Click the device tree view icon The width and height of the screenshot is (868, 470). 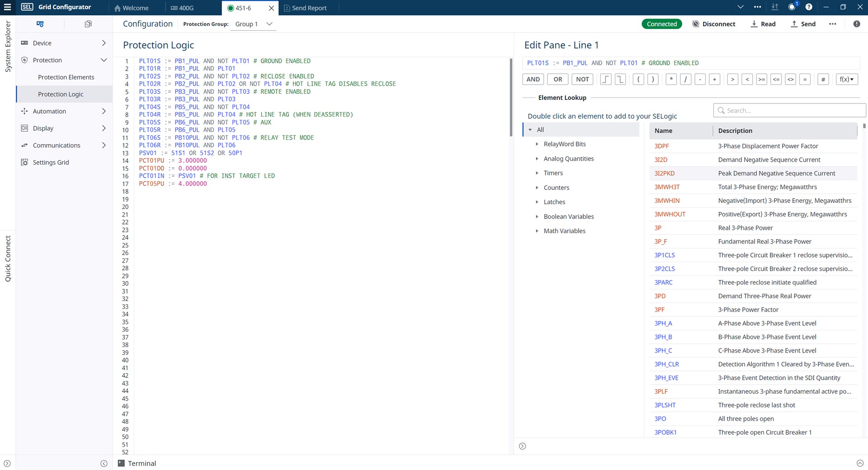pos(40,24)
